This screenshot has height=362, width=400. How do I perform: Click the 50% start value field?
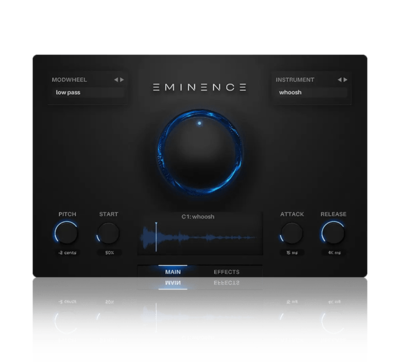click(109, 253)
